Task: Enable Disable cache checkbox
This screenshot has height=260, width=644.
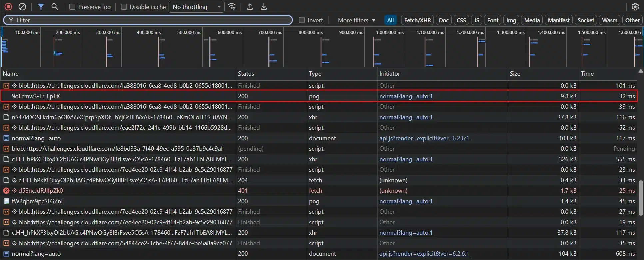Action: pyautogui.click(x=124, y=7)
